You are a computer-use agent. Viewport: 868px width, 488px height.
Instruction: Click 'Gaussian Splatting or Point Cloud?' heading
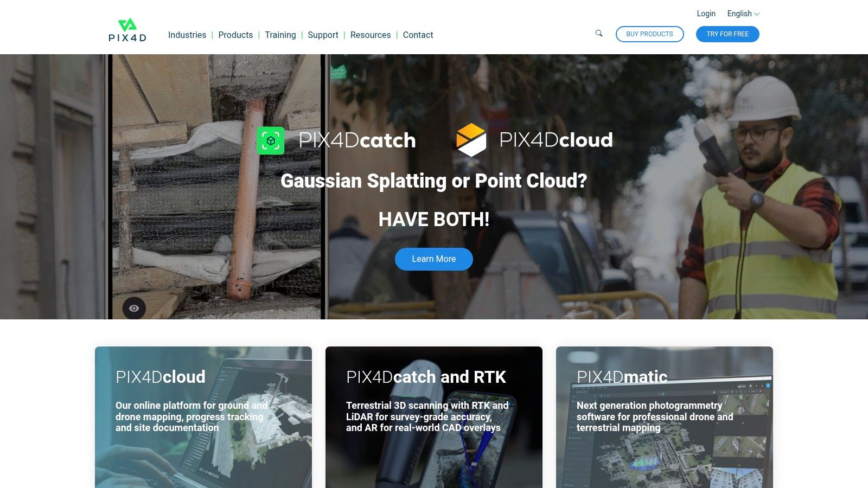click(x=434, y=181)
